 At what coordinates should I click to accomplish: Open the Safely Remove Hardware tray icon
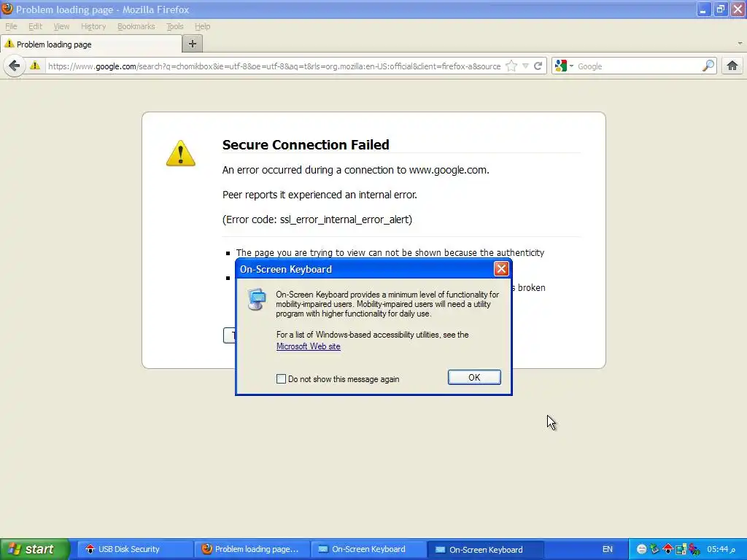(x=654, y=549)
